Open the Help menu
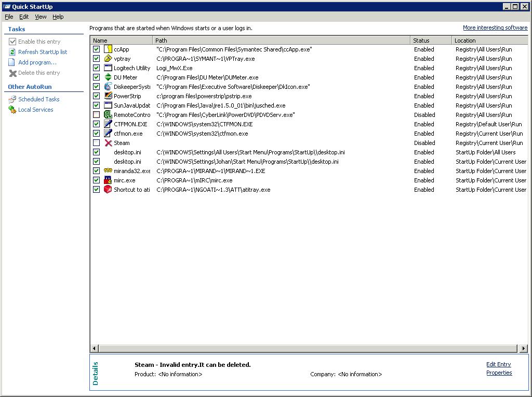The height and width of the screenshot is (397, 532). pyautogui.click(x=58, y=17)
